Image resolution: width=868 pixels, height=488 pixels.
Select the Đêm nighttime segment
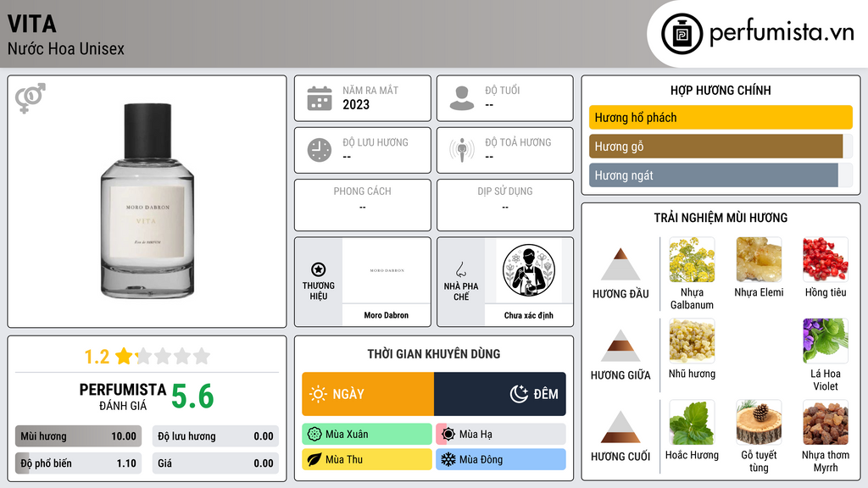[x=500, y=394]
